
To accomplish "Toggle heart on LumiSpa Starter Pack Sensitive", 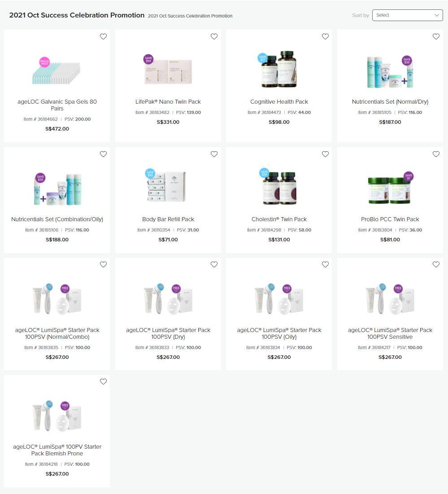I will click(x=436, y=265).
